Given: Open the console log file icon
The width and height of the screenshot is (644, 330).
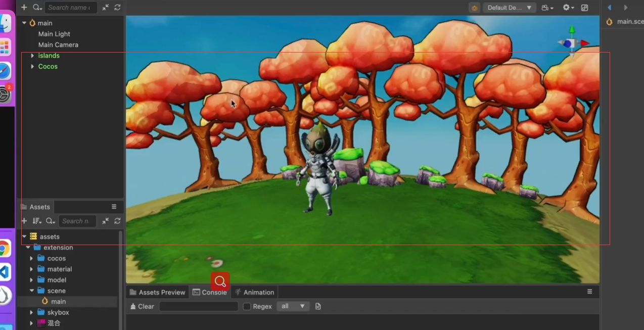Looking at the screenshot, I should pyautogui.click(x=318, y=306).
